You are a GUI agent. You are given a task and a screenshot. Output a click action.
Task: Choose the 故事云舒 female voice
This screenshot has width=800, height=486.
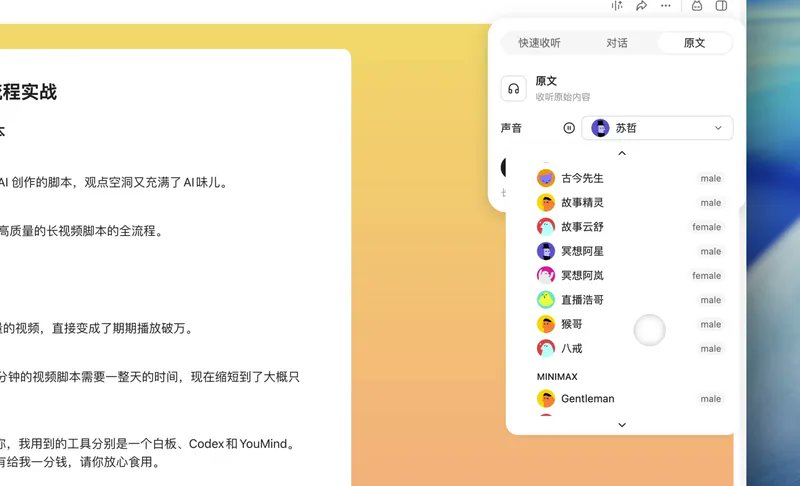[x=630, y=227]
